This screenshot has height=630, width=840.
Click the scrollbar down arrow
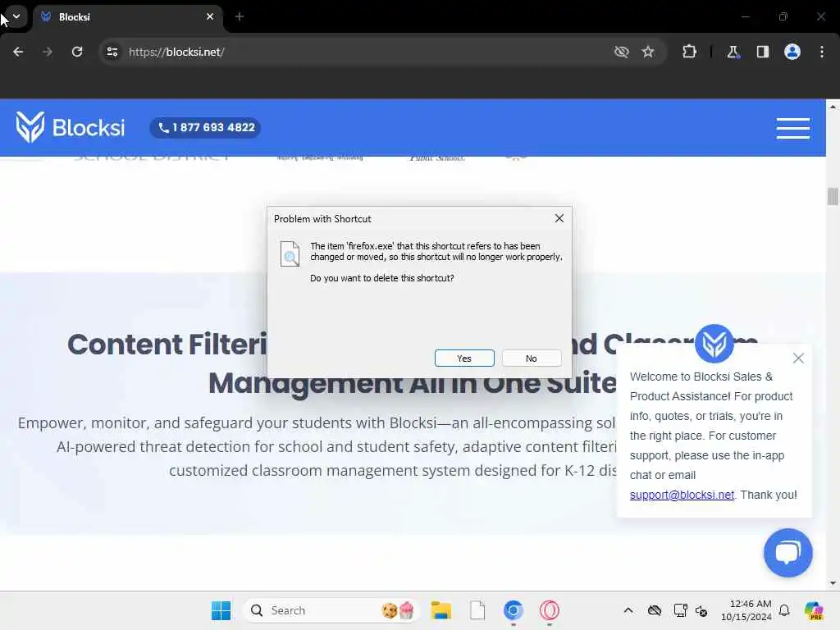(x=833, y=583)
